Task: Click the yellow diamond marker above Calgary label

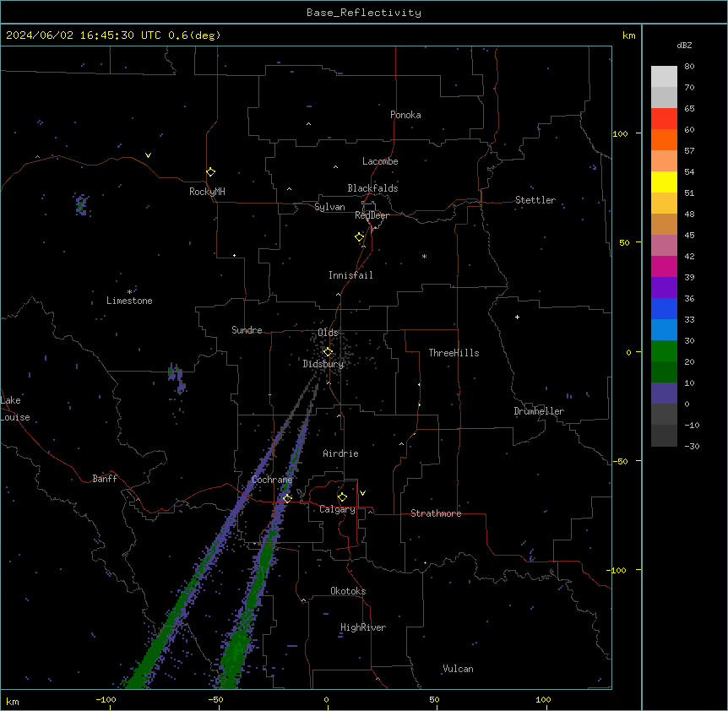Action: point(342,497)
